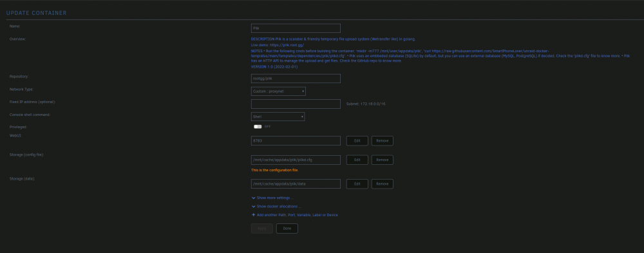Viewport: 644px width, 253px height.
Task: Click the chevron icon beside Show docker allocations
Action: (x=253, y=207)
